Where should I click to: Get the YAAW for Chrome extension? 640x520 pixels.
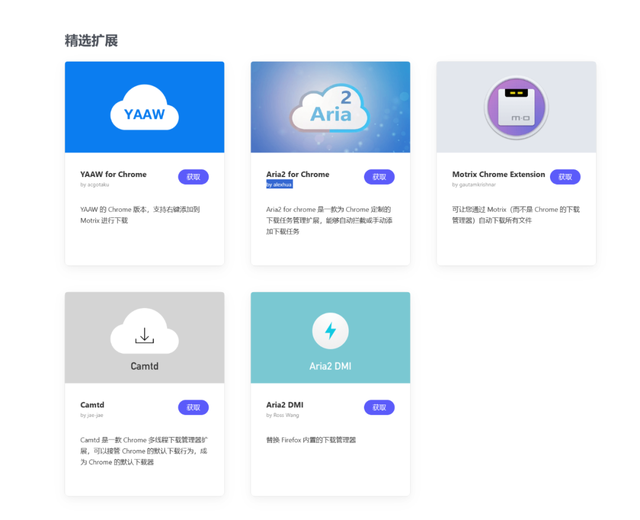193,177
